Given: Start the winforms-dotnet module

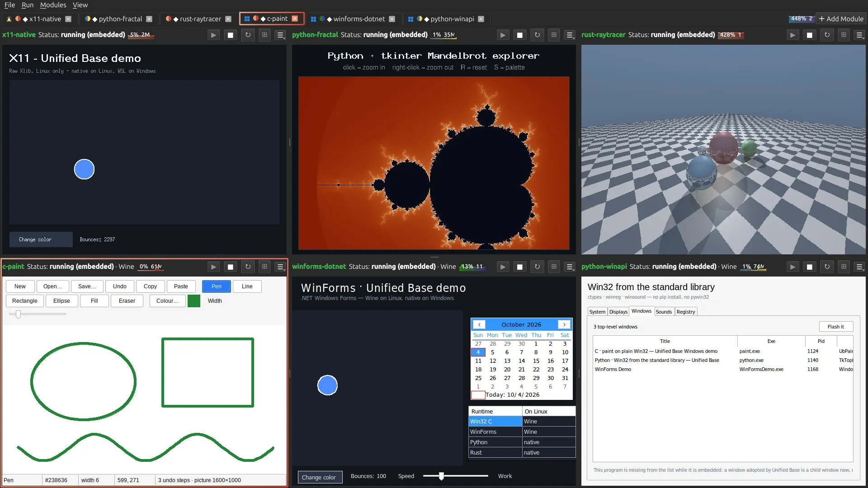Looking at the screenshot, I should (503, 267).
